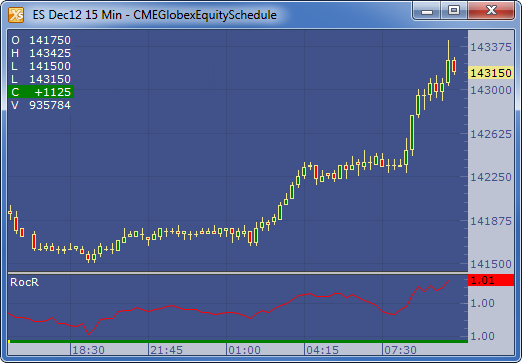This screenshot has height=363, width=522.
Task: Click the last red candlestick on chart
Action: [454, 65]
